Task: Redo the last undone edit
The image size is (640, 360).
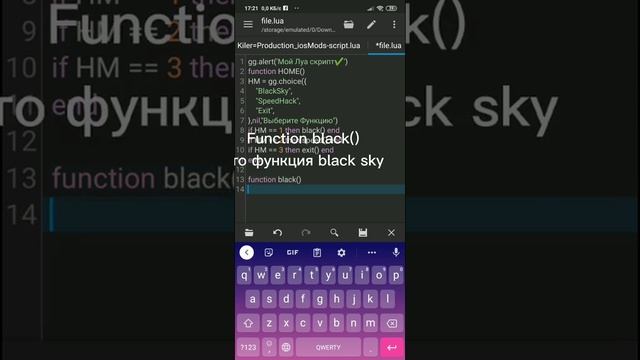Action: click(x=306, y=233)
